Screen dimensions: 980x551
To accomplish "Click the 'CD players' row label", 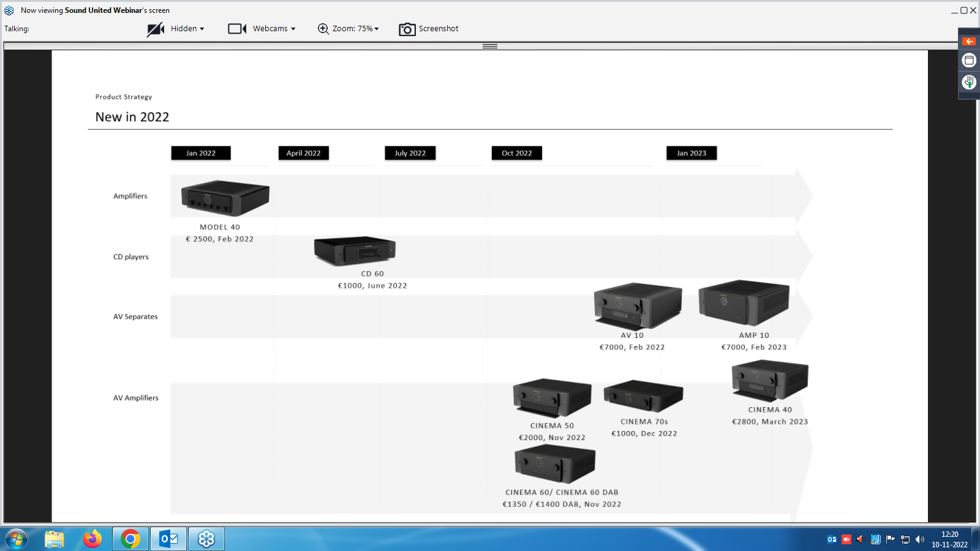I will tap(131, 257).
